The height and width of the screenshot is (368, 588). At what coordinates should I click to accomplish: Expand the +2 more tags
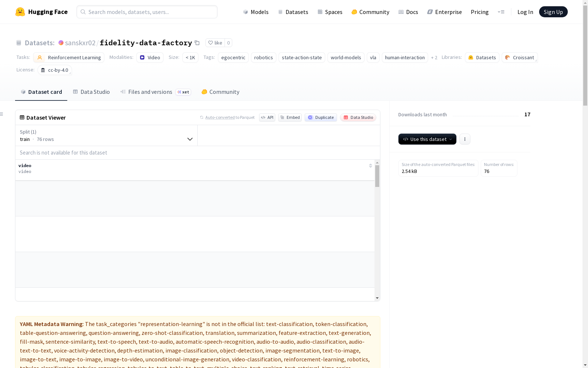[x=434, y=57]
